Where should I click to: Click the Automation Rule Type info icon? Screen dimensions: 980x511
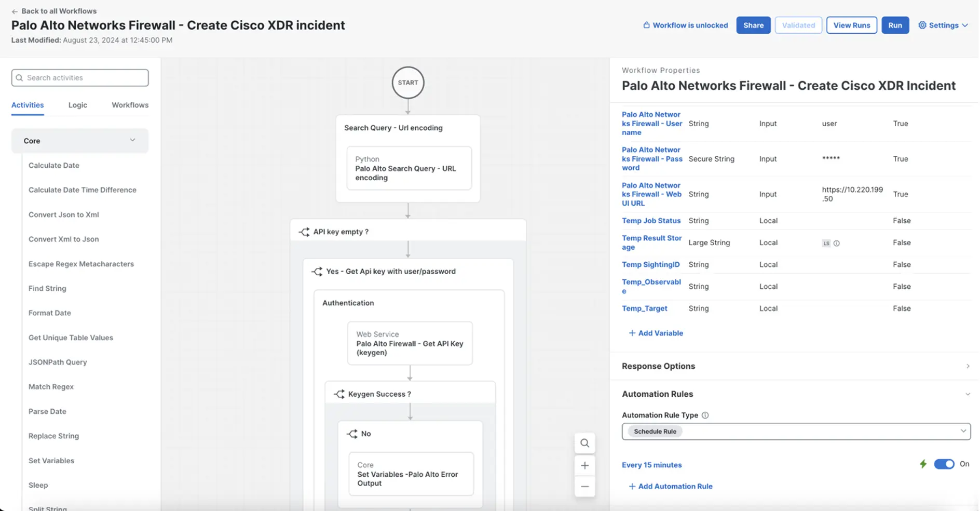pyautogui.click(x=705, y=415)
